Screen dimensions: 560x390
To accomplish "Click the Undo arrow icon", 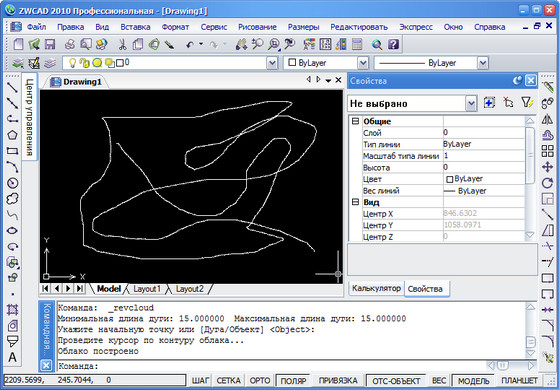I will 190,44.
